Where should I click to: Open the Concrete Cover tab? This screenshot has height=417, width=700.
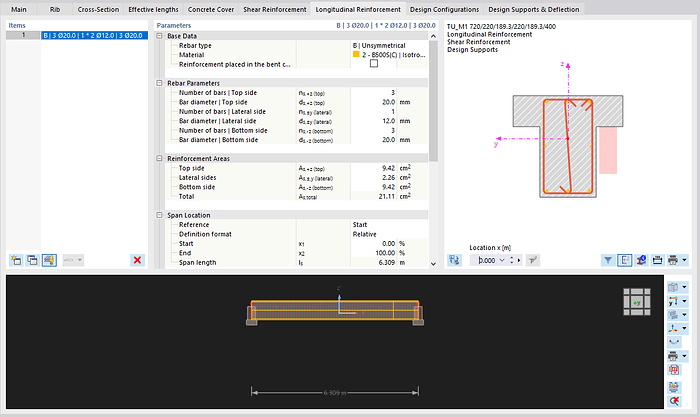[x=211, y=9]
